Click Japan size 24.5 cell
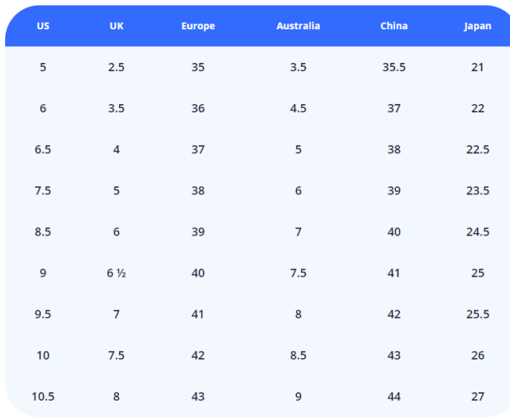Screen dimensions: 510x420 477,231
